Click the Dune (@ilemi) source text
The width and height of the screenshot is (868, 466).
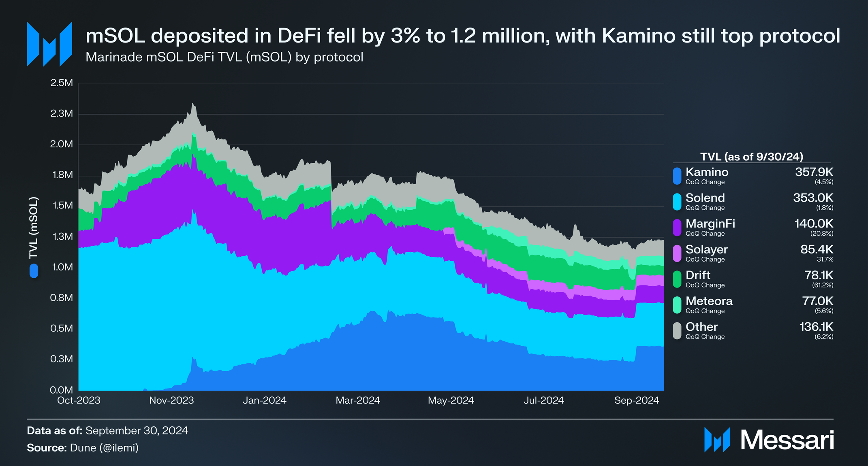[104, 448]
